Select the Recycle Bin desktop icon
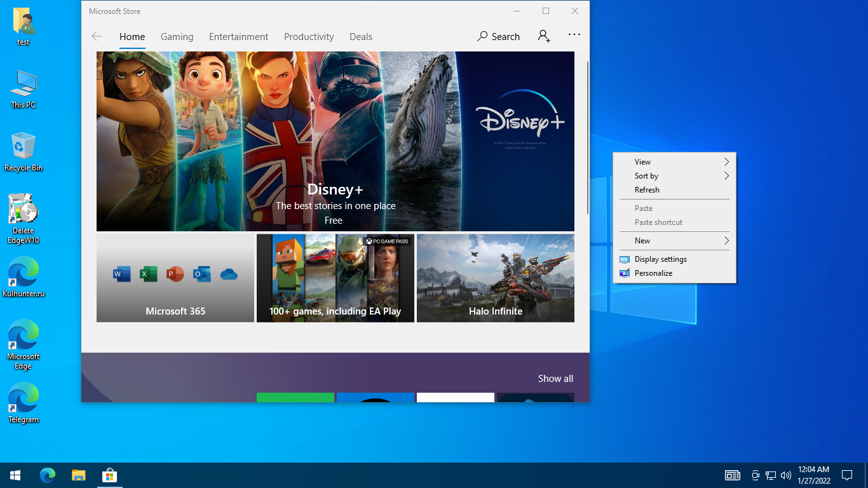The height and width of the screenshot is (488, 868). pyautogui.click(x=24, y=152)
